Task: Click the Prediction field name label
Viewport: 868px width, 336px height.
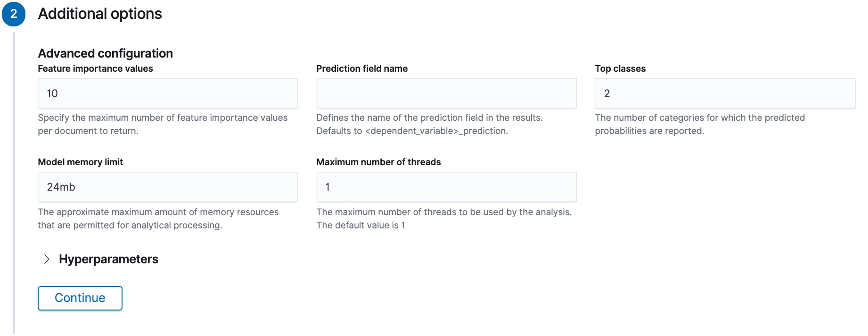Action: (361, 68)
